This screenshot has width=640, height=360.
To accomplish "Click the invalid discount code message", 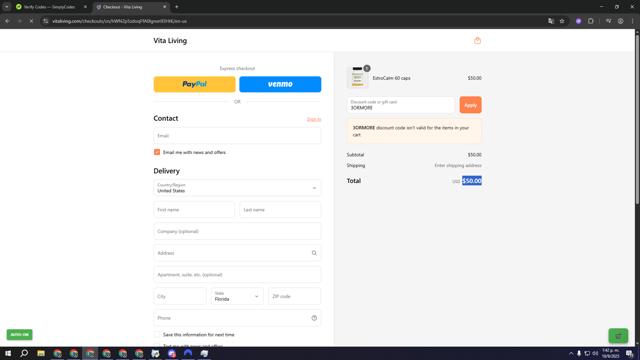I will point(414,131).
